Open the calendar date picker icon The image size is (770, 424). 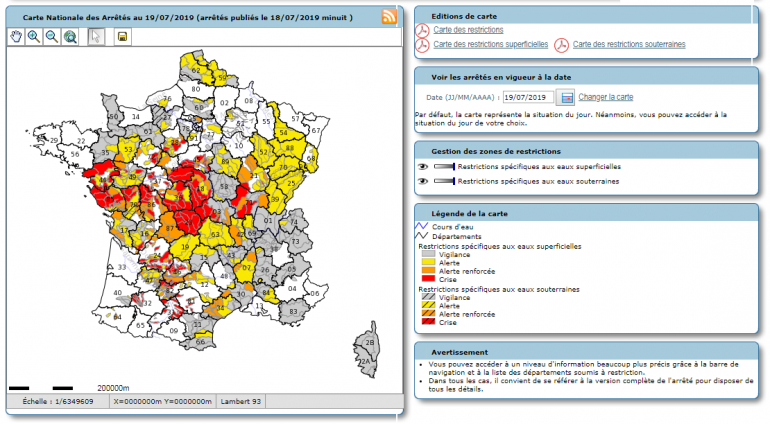tap(566, 97)
